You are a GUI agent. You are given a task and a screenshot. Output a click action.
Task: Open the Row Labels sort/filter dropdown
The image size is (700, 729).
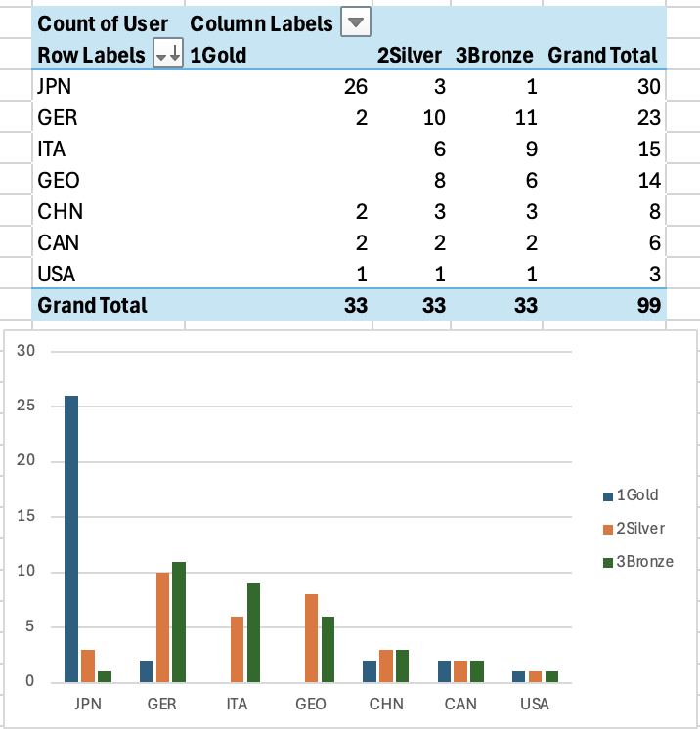point(168,56)
